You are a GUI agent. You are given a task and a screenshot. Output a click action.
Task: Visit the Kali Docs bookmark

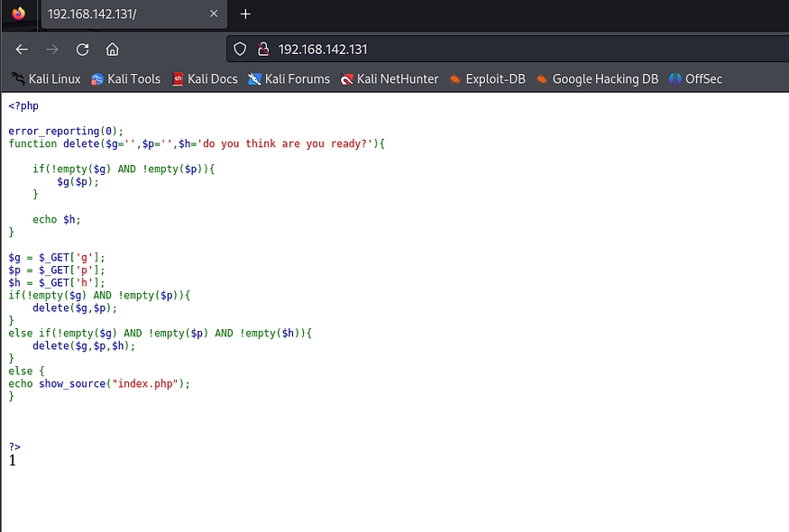(x=205, y=79)
